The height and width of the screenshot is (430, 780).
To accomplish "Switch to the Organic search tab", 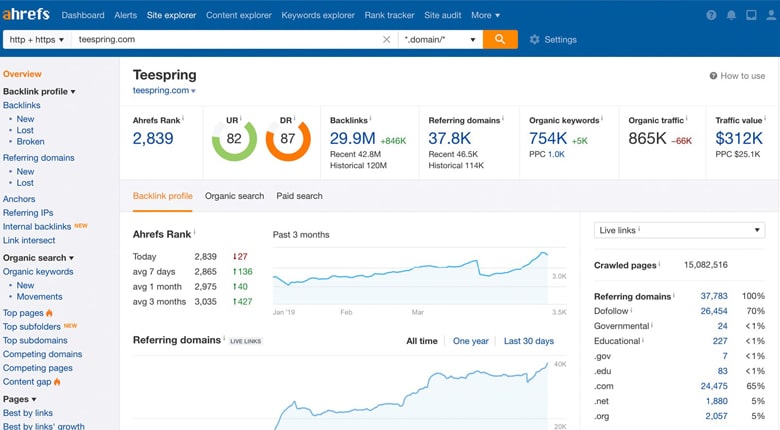I will pyautogui.click(x=234, y=196).
